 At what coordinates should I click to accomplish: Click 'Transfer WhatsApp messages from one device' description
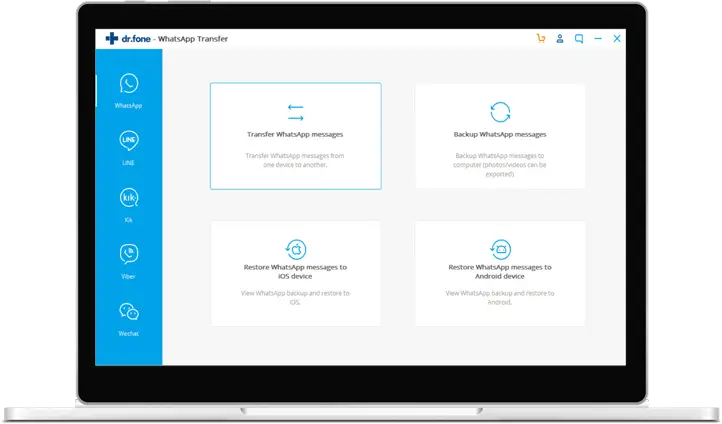click(295, 160)
